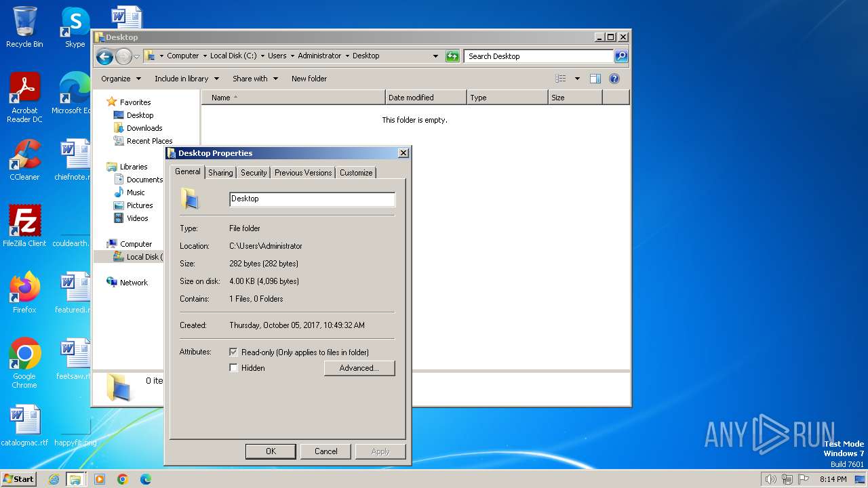Viewport: 868px width, 488px height.
Task: Open Acrobat Reader DC shortcut
Action: tap(24, 98)
